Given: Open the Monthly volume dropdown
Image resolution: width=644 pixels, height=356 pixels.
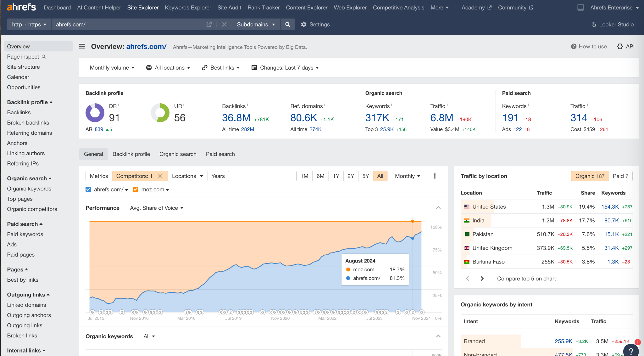Looking at the screenshot, I should click(x=112, y=67).
